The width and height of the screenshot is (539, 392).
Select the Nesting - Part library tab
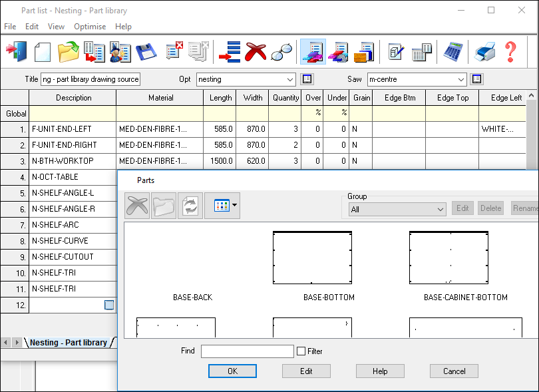click(69, 343)
